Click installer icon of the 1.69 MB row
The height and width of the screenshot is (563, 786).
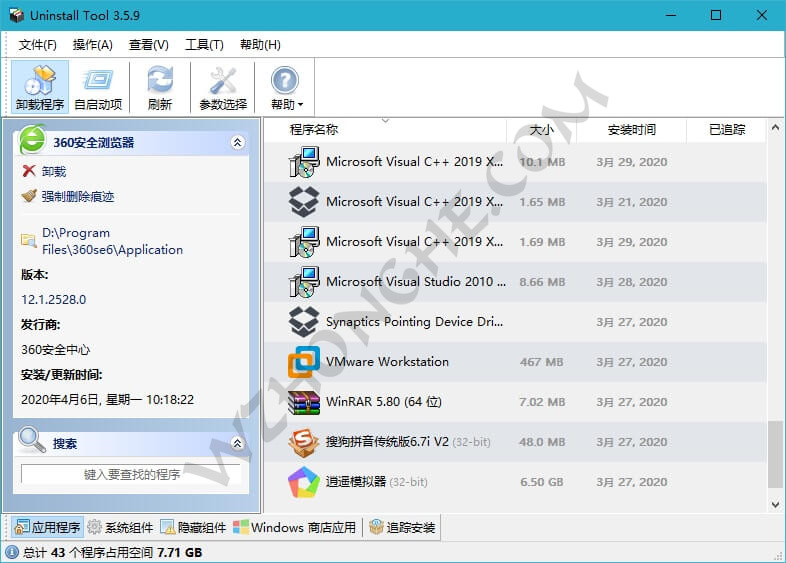304,242
